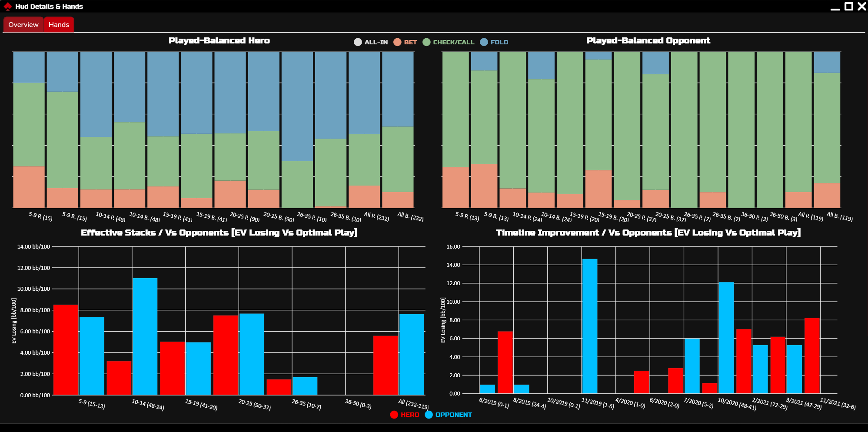Select opponent 15-19 B. (20) stacked bar

[599, 130]
